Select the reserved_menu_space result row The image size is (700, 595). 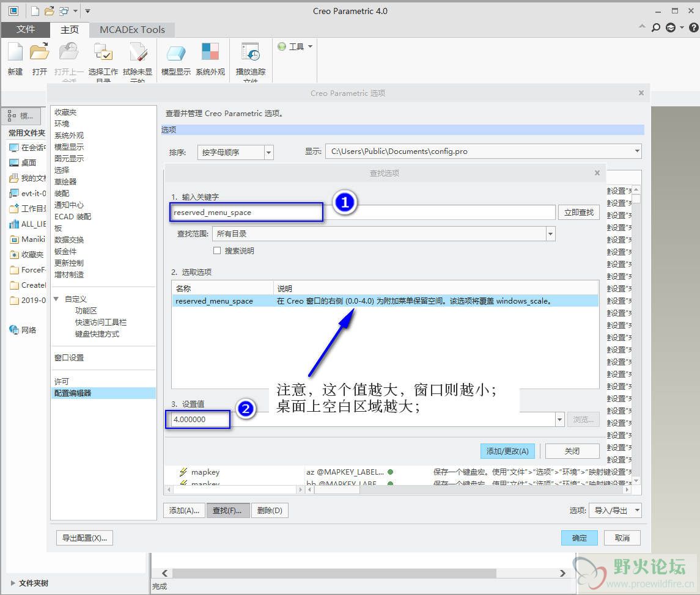[x=385, y=301]
